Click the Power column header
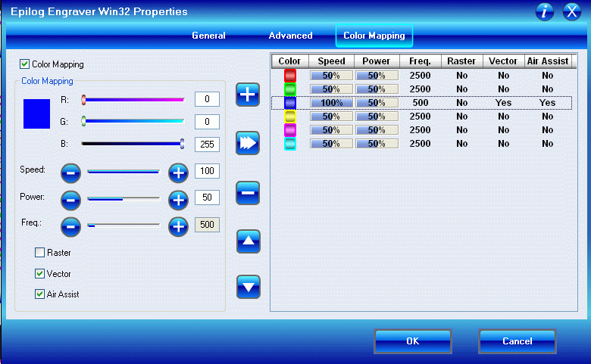 tap(377, 61)
